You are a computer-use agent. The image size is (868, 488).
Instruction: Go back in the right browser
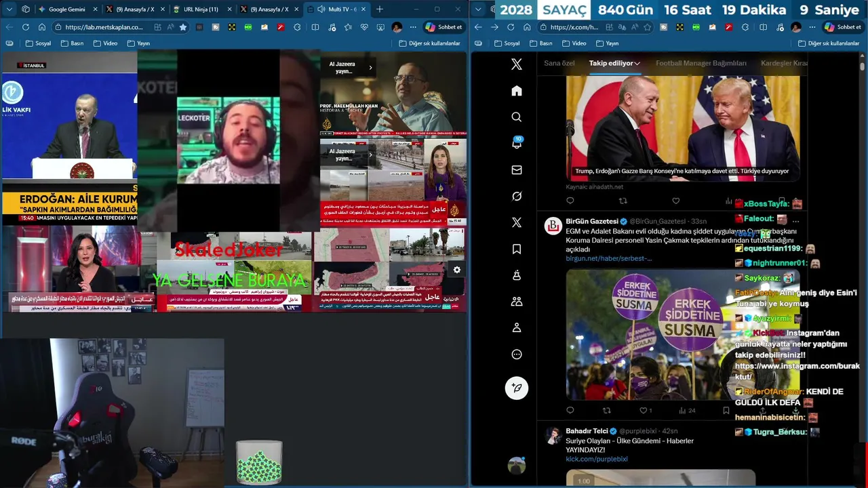pyautogui.click(x=478, y=27)
